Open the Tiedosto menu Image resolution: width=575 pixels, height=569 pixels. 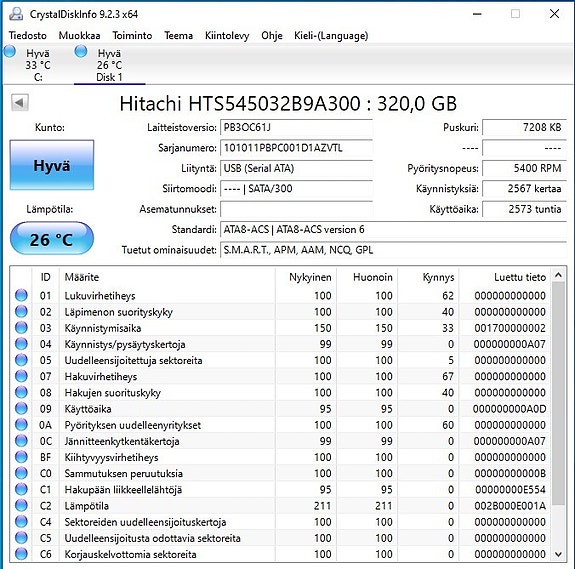click(28, 36)
